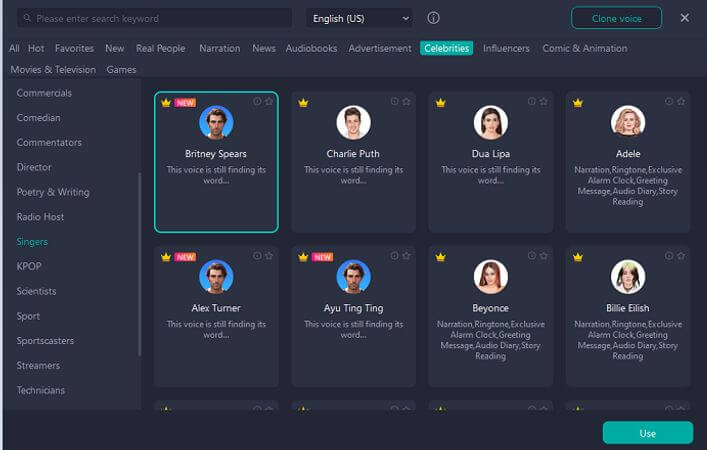The height and width of the screenshot is (450, 707).
Task: Favorite the Adele voice star
Action: (681, 101)
